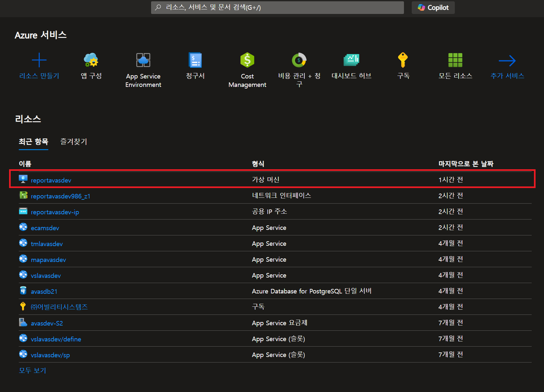
Task: Open the Invoices (청구서) service icon
Action: click(195, 60)
